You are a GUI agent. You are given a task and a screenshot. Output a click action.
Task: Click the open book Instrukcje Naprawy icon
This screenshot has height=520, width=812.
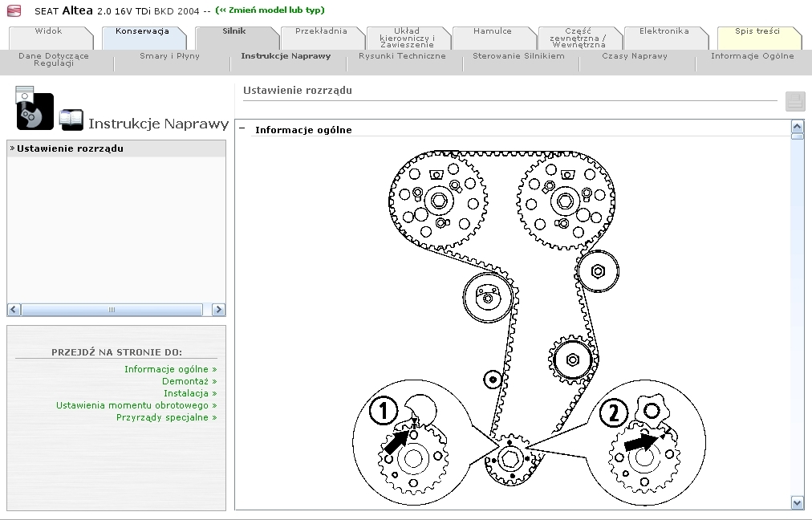(71, 120)
